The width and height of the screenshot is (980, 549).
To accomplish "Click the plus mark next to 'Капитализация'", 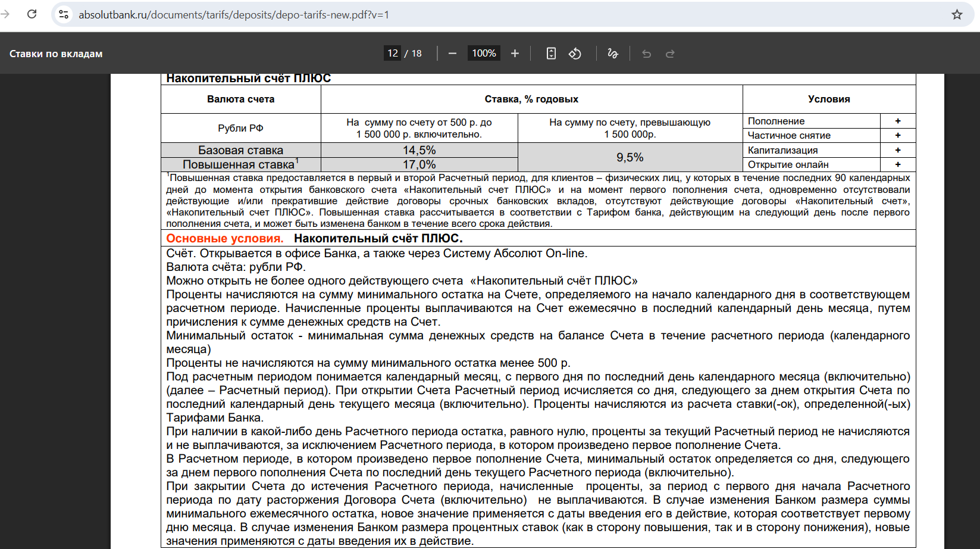I will click(898, 150).
